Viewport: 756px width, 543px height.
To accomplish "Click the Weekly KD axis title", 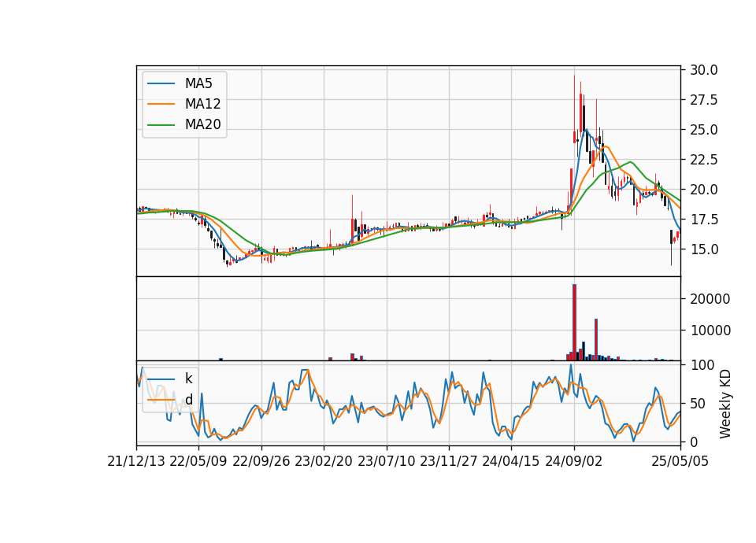I will [x=725, y=404].
